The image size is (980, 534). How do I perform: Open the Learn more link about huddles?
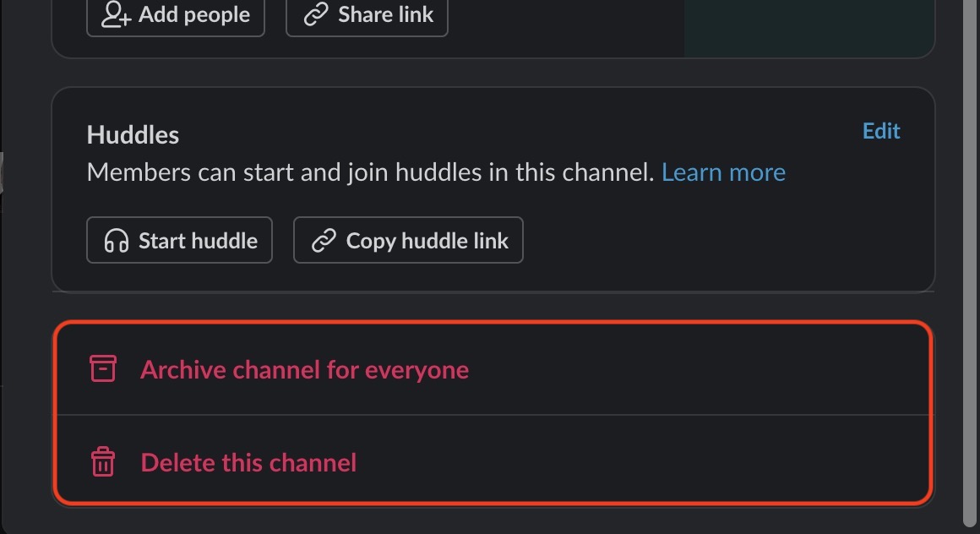[723, 172]
